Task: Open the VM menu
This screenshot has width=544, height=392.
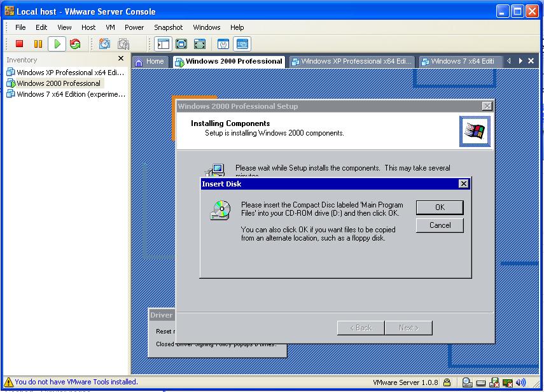Action: tap(110, 27)
